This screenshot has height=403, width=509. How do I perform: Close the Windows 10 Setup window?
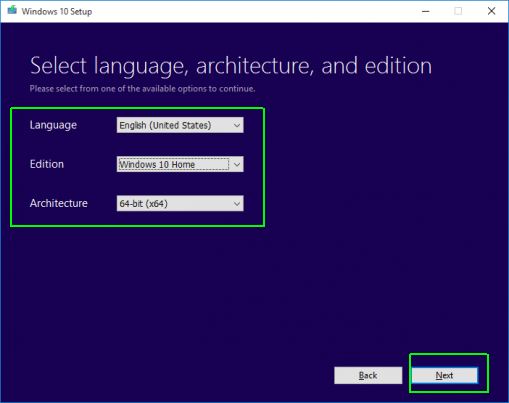(x=491, y=11)
